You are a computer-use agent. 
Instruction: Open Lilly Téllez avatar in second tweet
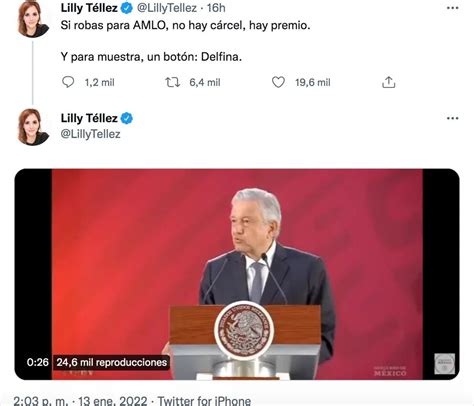pos(33,127)
